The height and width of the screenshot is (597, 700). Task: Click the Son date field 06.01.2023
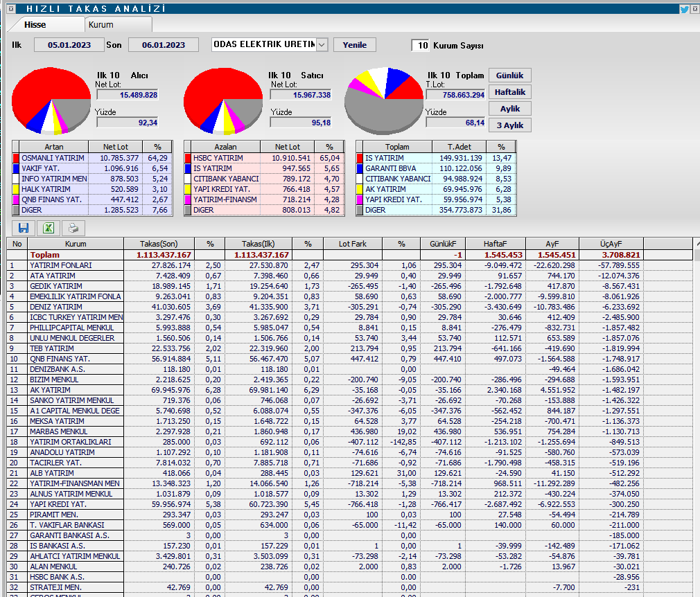click(164, 44)
